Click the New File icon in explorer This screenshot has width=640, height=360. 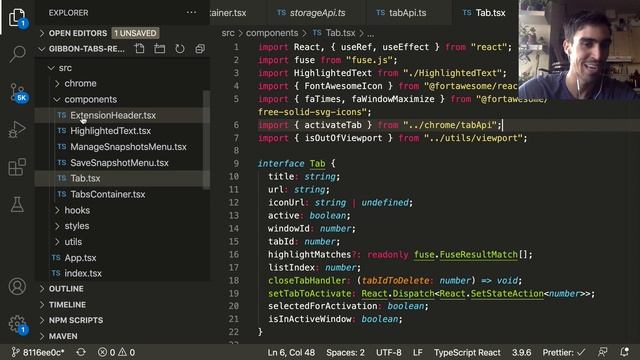pos(140,49)
